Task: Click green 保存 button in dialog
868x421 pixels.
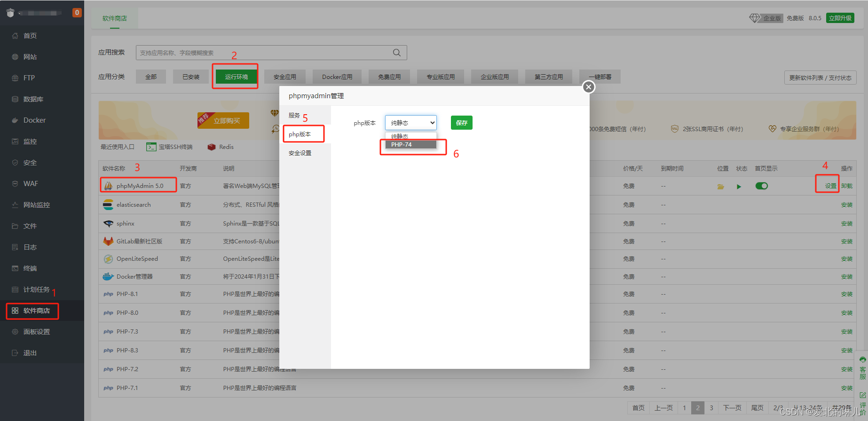Action: click(x=462, y=123)
